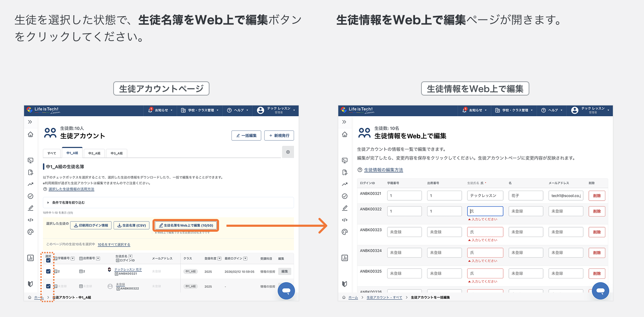Click the 生徒名簿をWeb上で編集 (10/50) button

click(186, 225)
